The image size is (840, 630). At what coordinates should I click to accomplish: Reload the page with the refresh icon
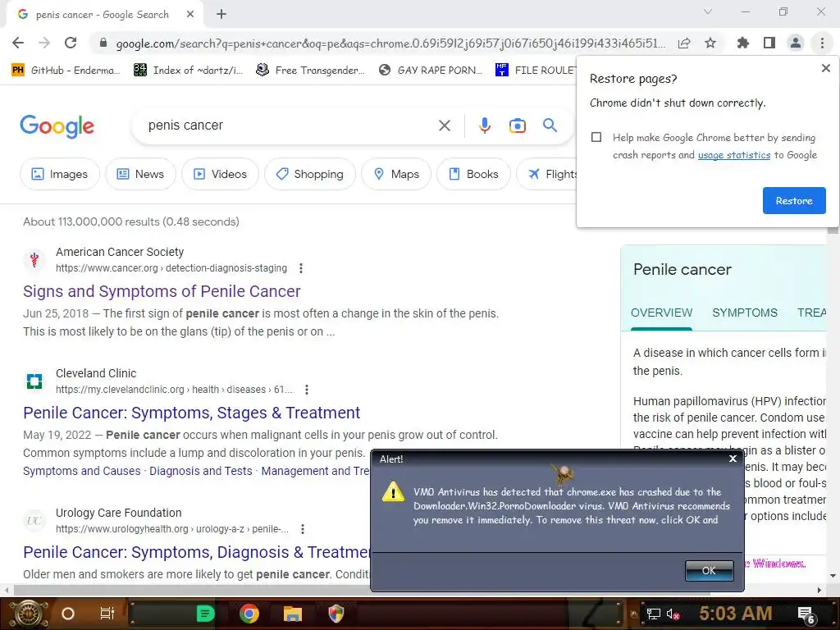tap(71, 43)
